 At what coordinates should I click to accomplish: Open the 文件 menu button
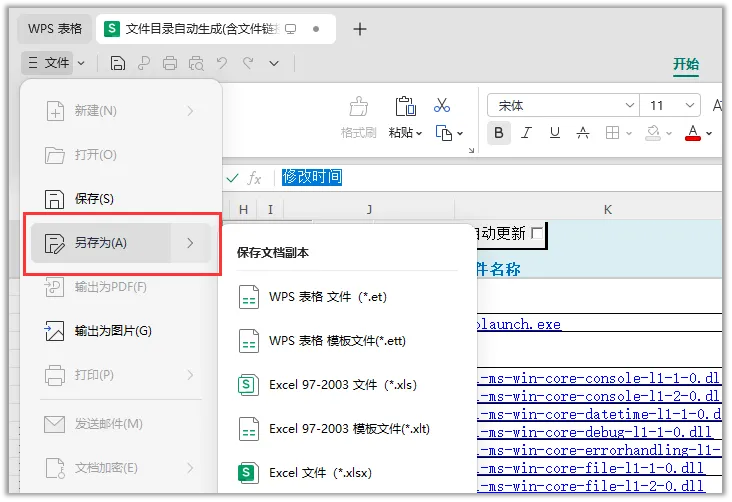coord(48,63)
